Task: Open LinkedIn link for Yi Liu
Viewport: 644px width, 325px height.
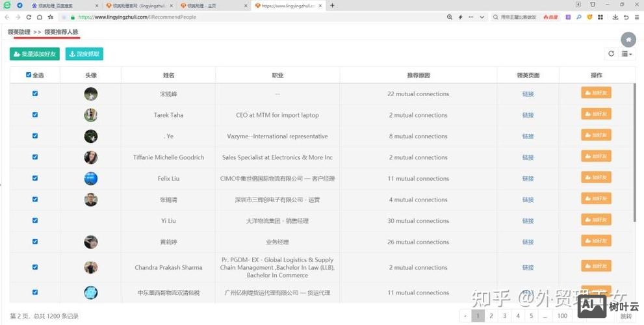Action: 528,221
